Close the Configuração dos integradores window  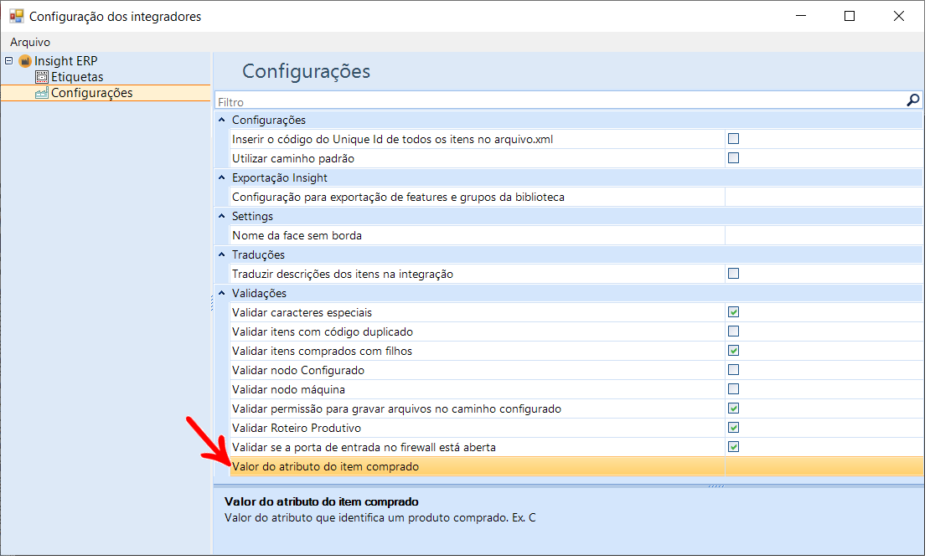(899, 16)
